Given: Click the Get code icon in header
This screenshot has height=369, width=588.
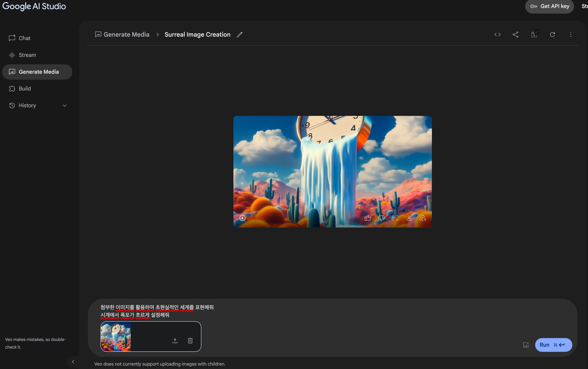Looking at the screenshot, I should click(x=497, y=35).
